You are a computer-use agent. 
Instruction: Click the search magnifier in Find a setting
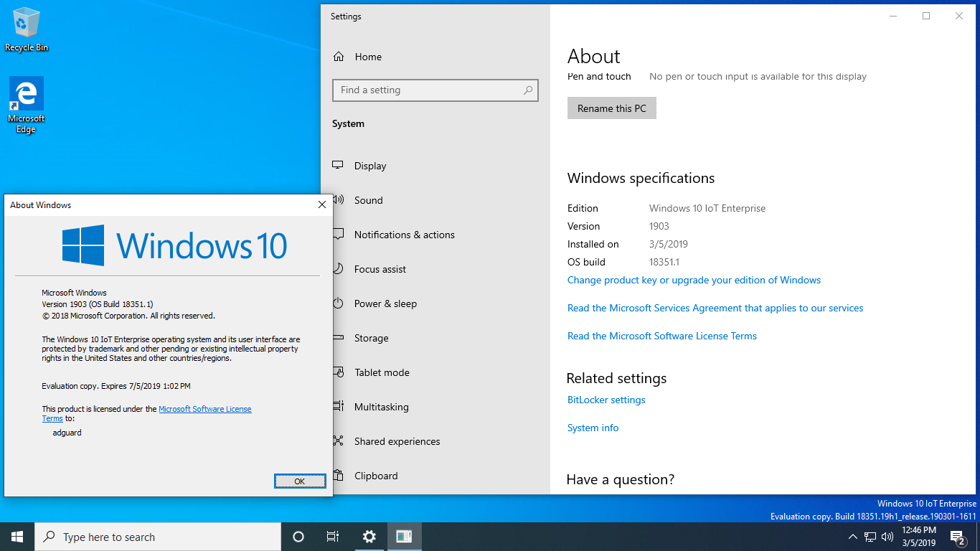tap(528, 90)
